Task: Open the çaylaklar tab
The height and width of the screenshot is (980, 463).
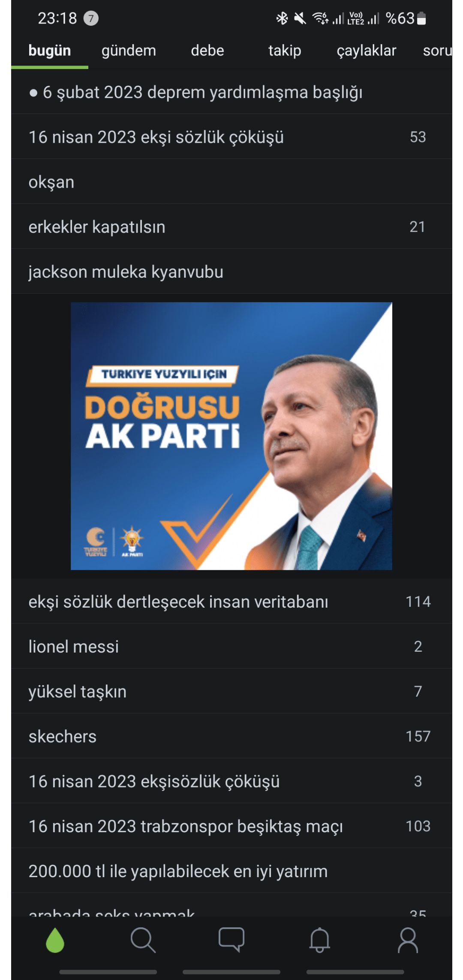Action: pos(366,51)
